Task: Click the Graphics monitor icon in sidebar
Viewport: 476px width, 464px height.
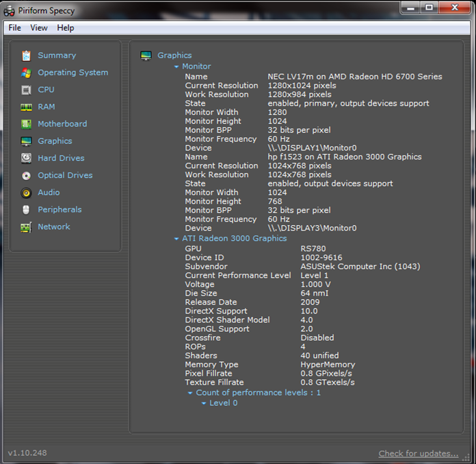Action: (x=27, y=141)
